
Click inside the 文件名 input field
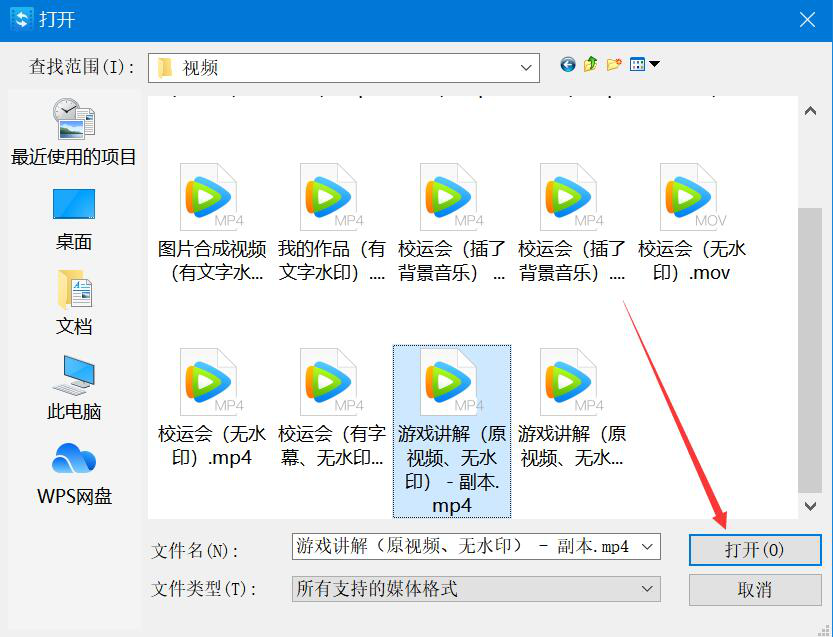(450, 547)
